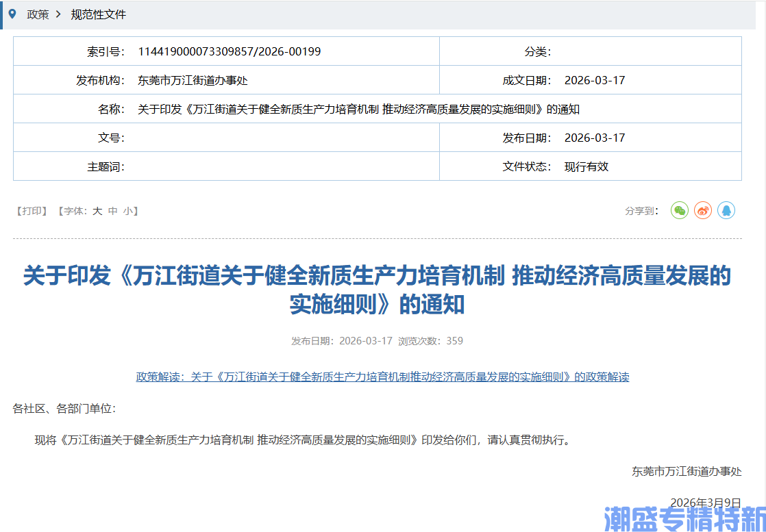This screenshot has width=766, height=532.
Task: Click the location pin icon in breadcrumb
Action: pyautogui.click(x=13, y=14)
